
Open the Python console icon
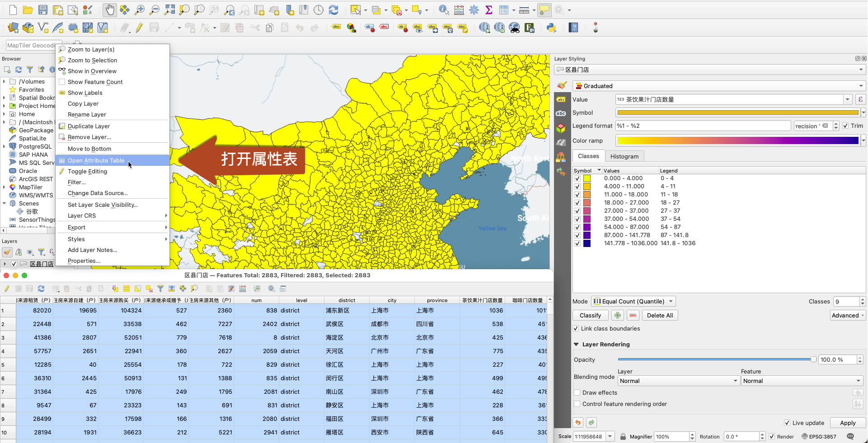551,28
